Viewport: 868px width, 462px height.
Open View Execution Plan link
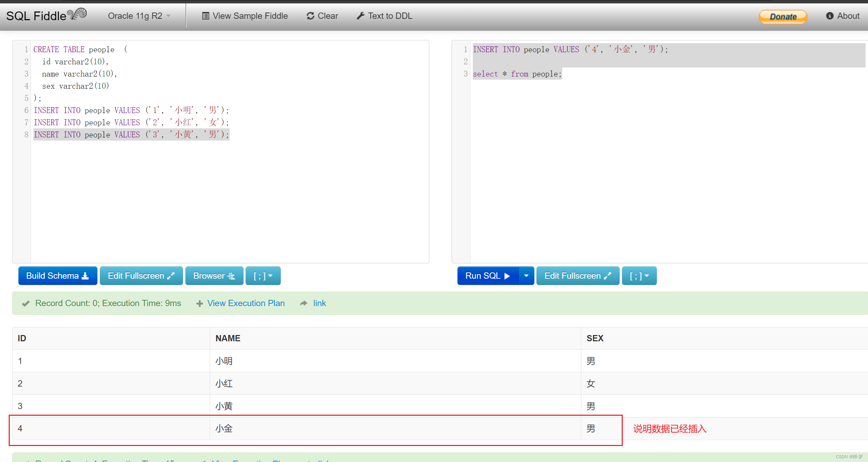tap(246, 303)
